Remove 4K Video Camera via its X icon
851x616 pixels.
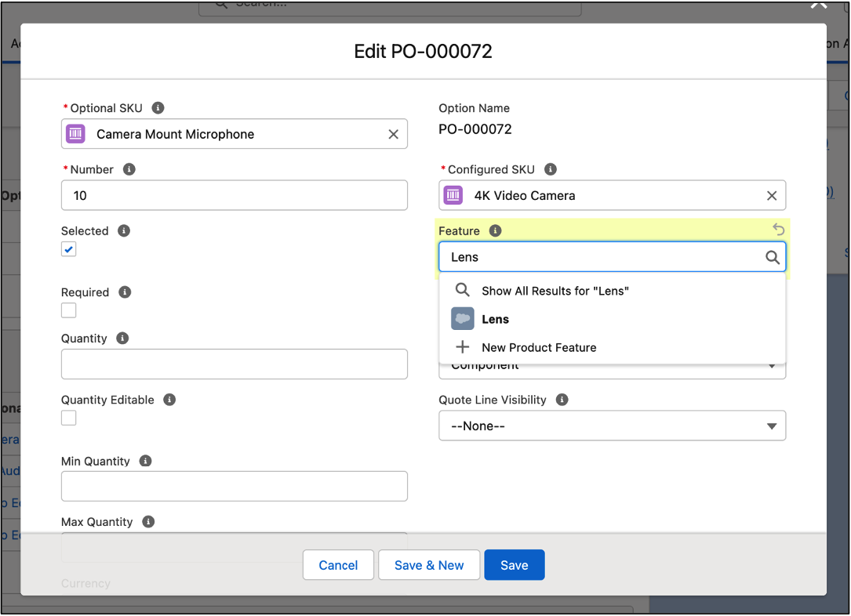coord(771,195)
